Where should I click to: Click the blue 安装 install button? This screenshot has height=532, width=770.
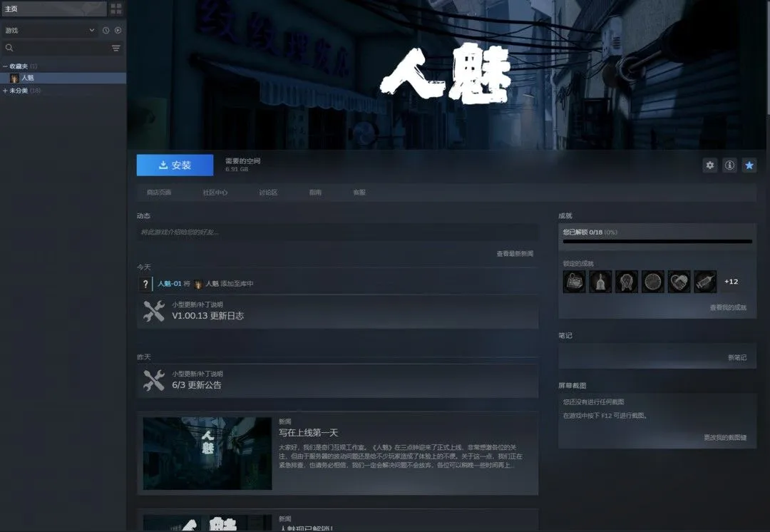[175, 165]
